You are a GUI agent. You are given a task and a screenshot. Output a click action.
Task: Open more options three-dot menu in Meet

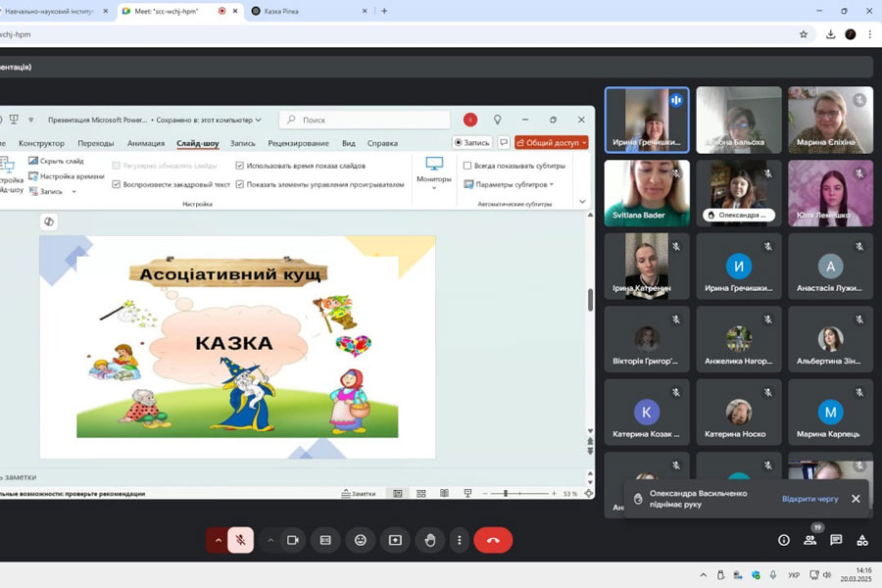[460, 540]
